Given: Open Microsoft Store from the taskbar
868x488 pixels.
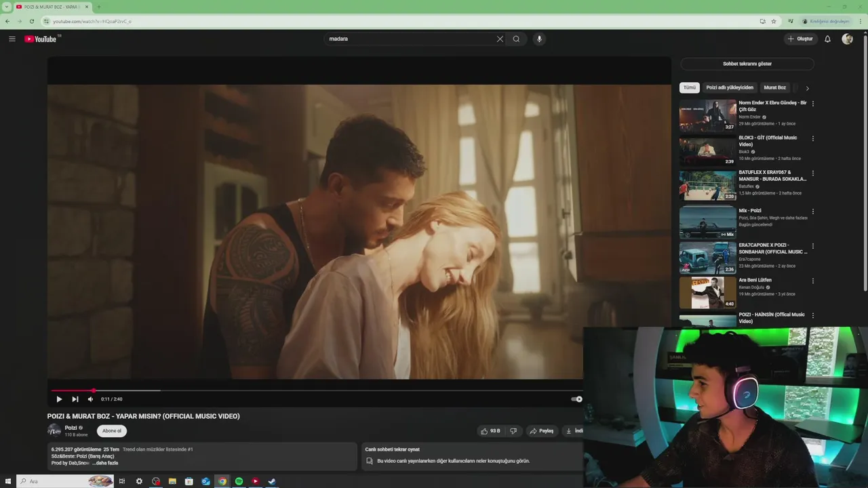Looking at the screenshot, I should (189, 481).
